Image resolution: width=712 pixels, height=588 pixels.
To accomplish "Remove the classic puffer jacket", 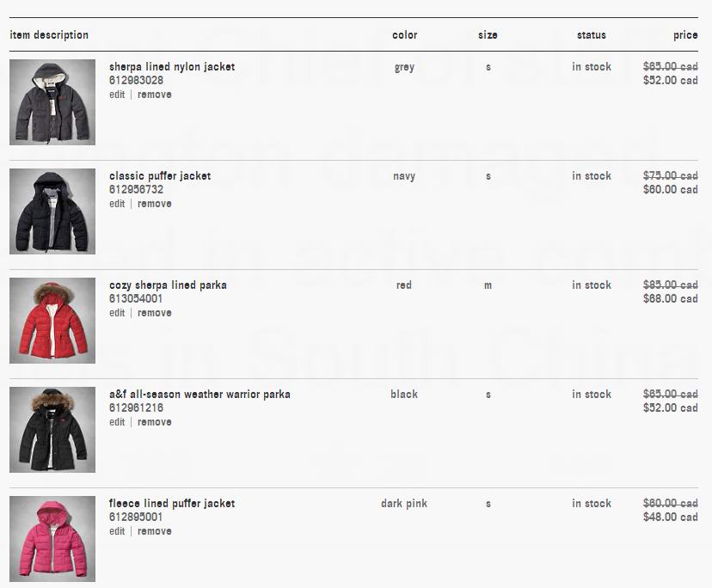I will coord(155,204).
